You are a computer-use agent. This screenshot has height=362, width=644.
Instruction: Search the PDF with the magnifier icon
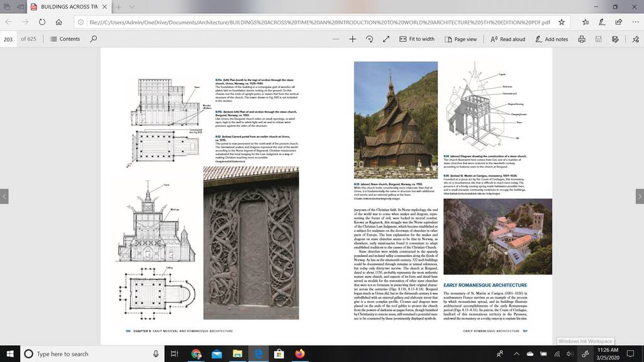point(93,39)
